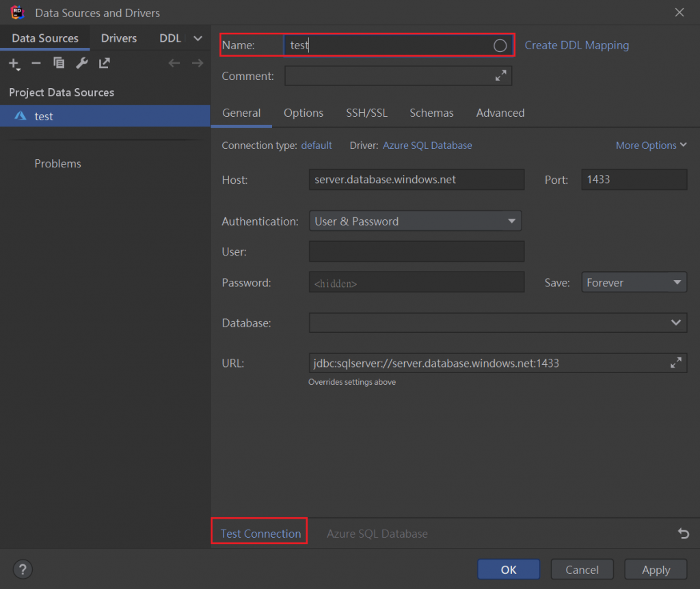Expand the Comment field editor
The width and height of the screenshot is (700, 589).
501,75
